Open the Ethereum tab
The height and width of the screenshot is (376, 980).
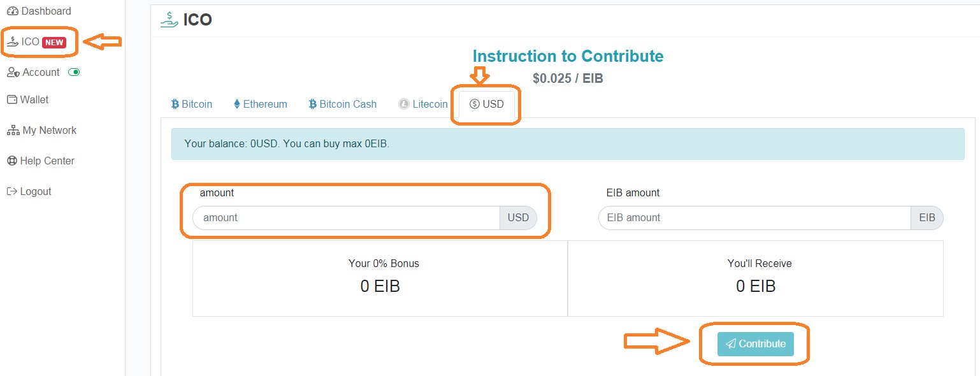point(260,104)
